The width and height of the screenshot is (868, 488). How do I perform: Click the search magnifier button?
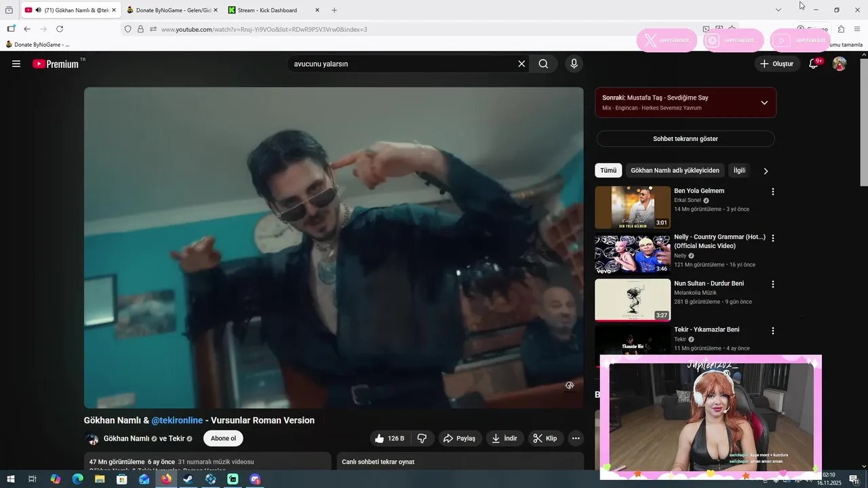click(x=543, y=64)
